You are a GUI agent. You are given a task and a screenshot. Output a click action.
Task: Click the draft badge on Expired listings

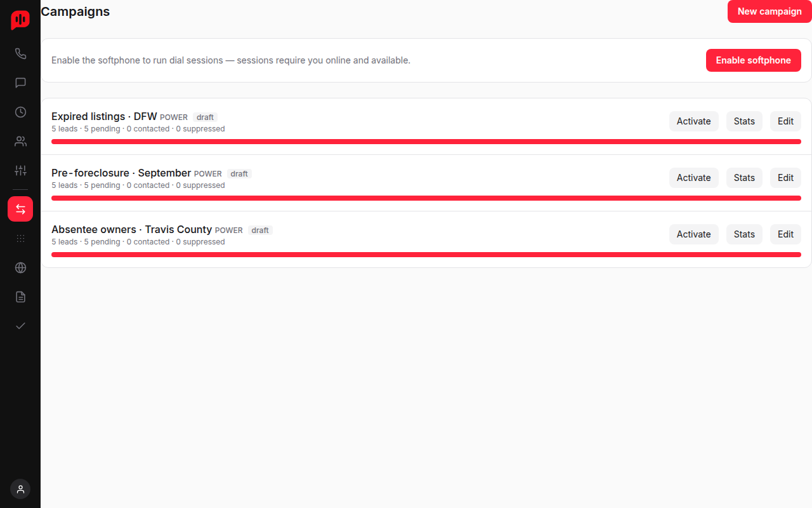point(205,117)
